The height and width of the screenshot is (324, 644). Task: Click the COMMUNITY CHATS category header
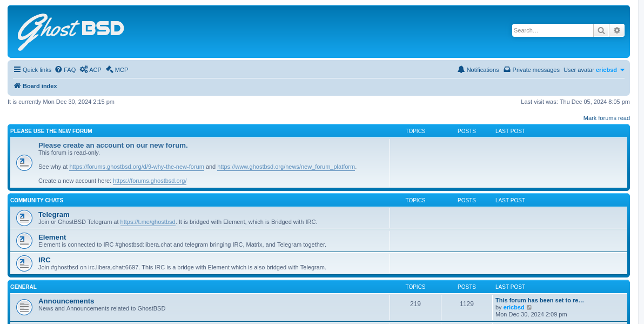(37, 200)
